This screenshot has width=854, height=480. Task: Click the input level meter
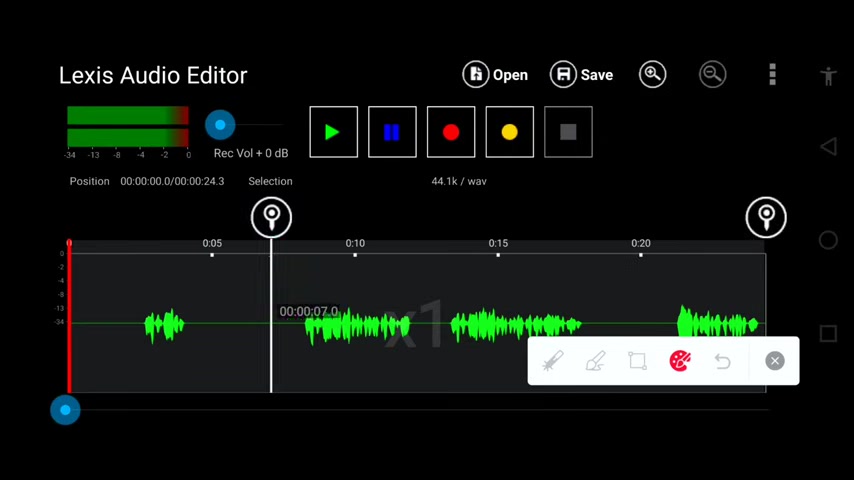[x=128, y=126]
